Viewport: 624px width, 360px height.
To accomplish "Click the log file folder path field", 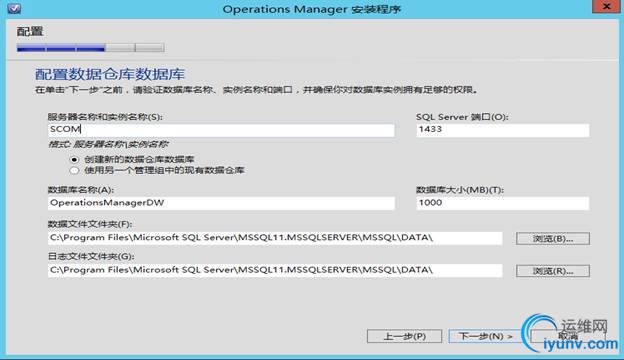I will pos(275,270).
